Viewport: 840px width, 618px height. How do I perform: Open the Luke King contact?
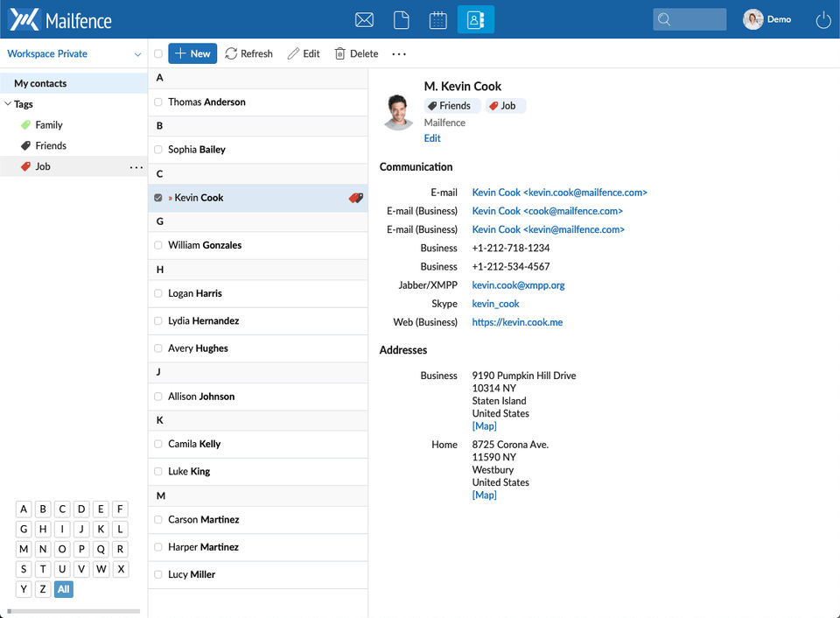tap(258, 472)
